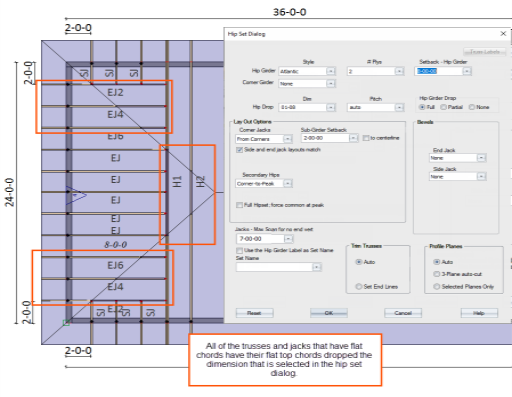This screenshot has width=512, height=397.
Task: Enable 3-Plane auto-cut option
Action: point(436,274)
